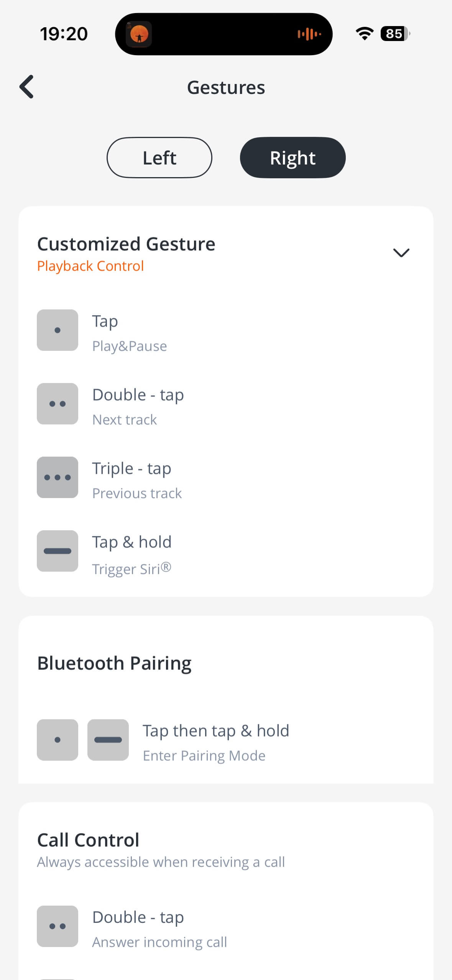Tap the two-dot Double-tap gesture icon
The width and height of the screenshot is (452, 980).
[58, 404]
